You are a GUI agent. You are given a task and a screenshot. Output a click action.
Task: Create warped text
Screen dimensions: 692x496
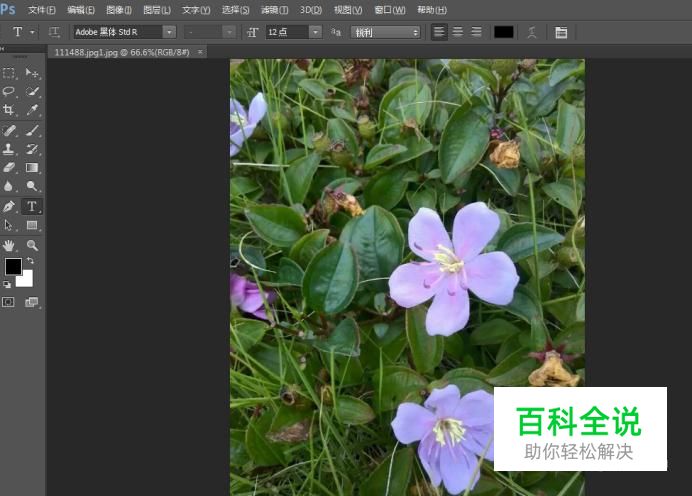click(532, 32)
